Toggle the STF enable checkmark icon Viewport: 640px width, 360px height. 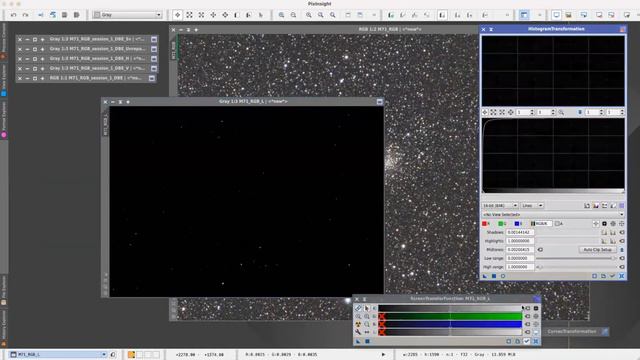point(527,341)
